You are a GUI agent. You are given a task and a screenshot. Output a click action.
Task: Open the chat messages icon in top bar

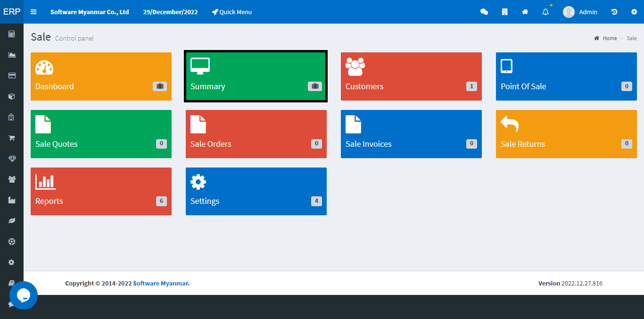coord(484,12)
